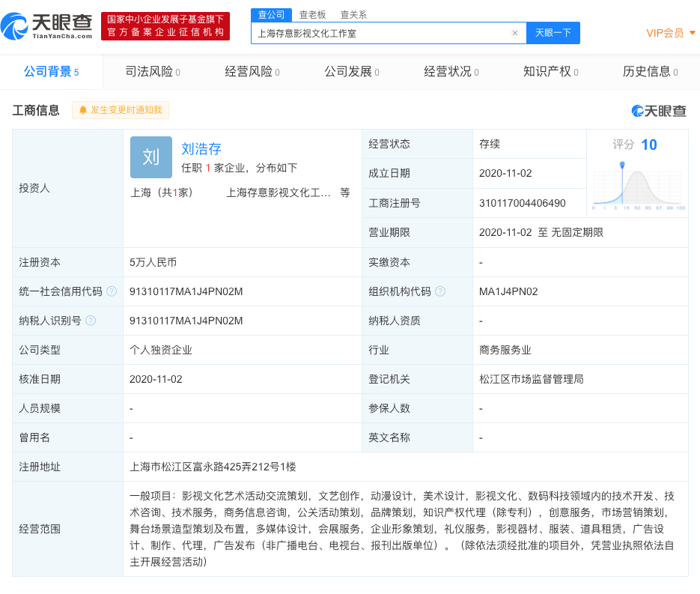Select the 核准日期 value 2020-11-02
This screenshot has height=594, width=700.
(x=156, y=379)
